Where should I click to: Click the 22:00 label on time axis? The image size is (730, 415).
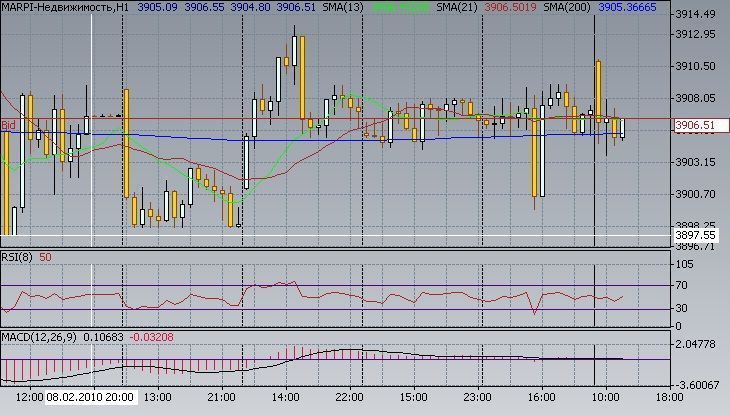click(349, 396)
